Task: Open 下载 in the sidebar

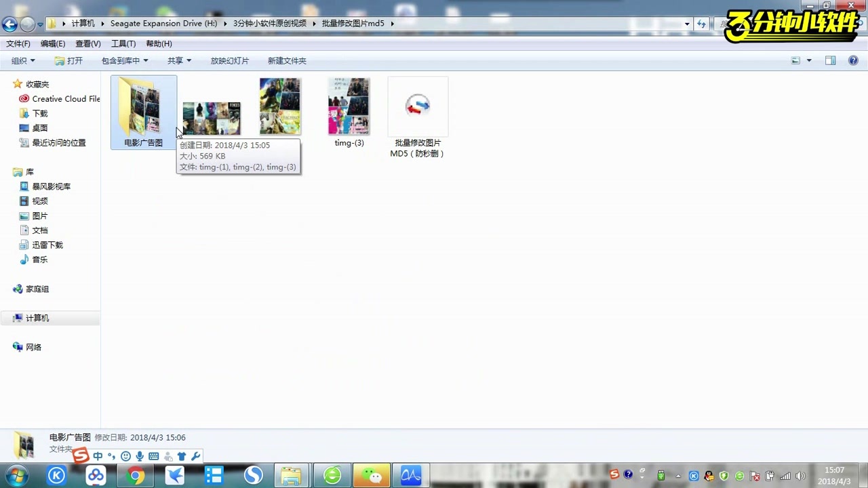Action: (x=33, y=113)
